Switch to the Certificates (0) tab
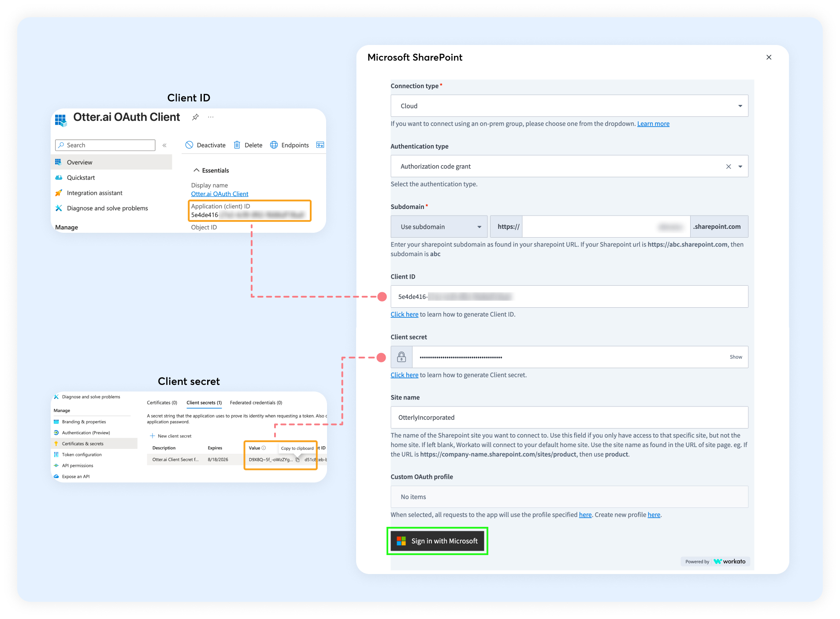The height and width of the screenshot is (619, 840). click(162, 403)
